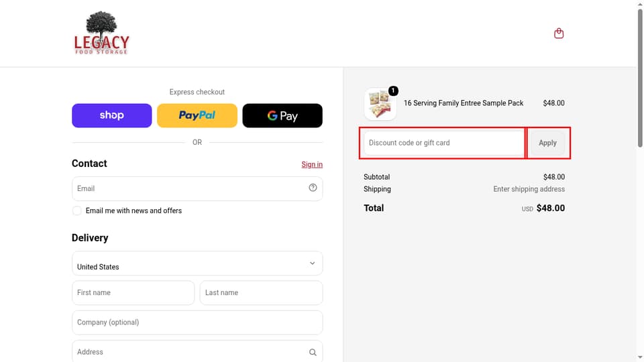This screenshot has width=644, height=362.
Task: Select the 16 Serving Family Entree Sample Pack text
Action: tap(464, 103)
